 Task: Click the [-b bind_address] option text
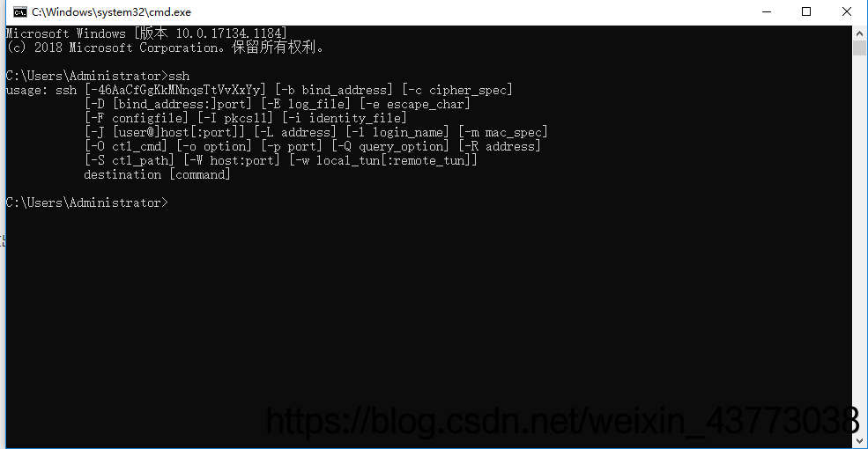click(x=334, y=90)
